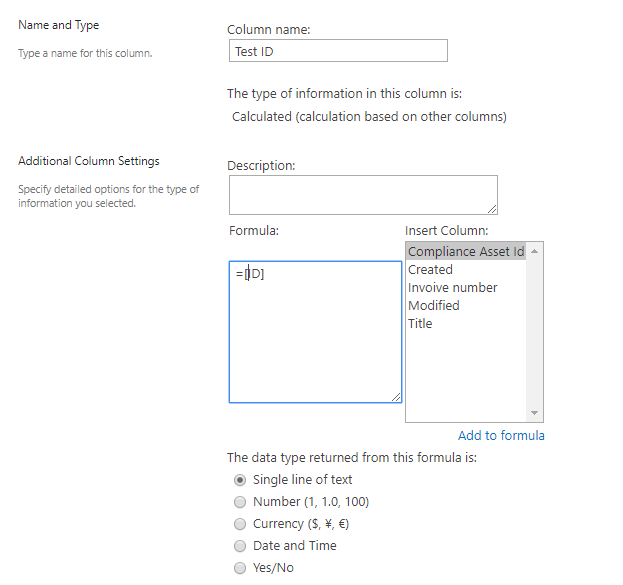The height and width of the screenshot is (585, 623).
Task: Click empty area of Insert Column listbox
Action: [x=466, y=376]
